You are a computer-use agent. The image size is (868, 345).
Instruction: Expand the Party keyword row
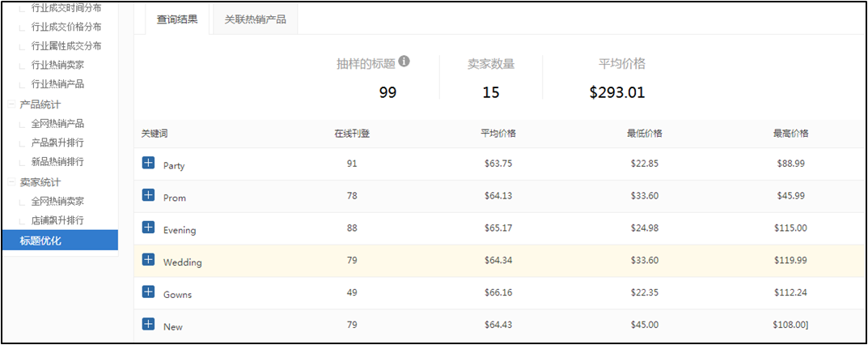(148, 163)
